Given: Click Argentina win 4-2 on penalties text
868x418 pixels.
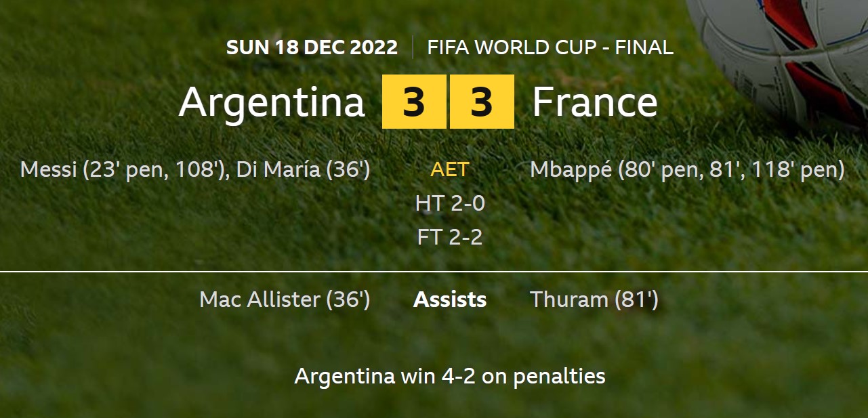Looking at the screenshot, I should click(x=450, y=376).
